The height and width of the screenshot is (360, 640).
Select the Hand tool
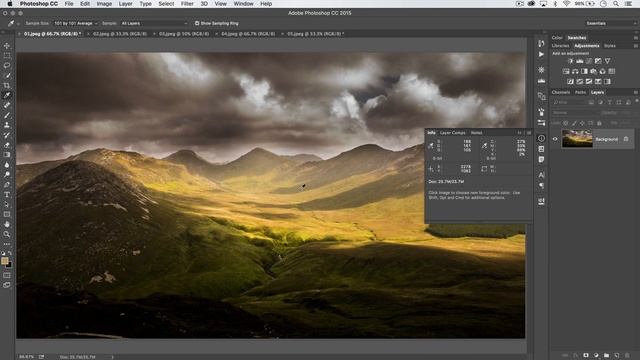click(x=7, y=224)
